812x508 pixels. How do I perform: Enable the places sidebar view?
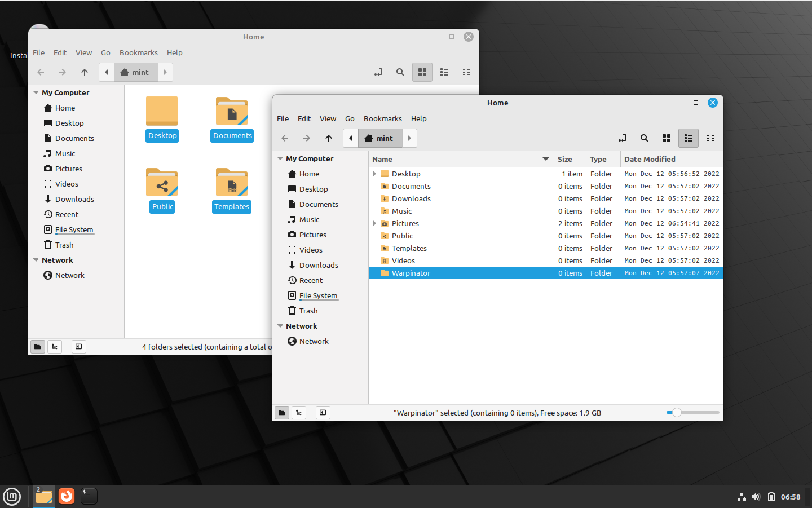(281, 412)
